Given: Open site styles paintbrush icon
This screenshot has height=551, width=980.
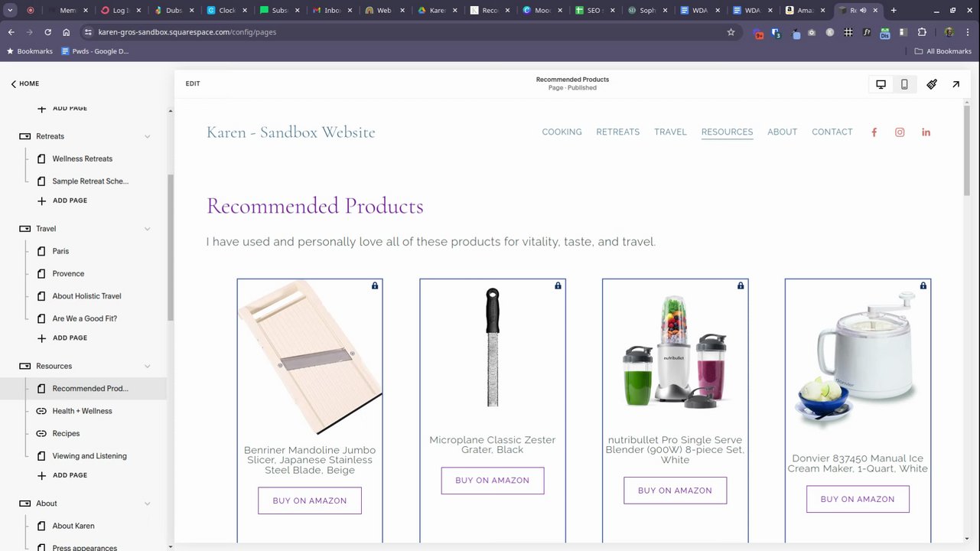Looking at the screenshot, I should (x=932, y=84).
